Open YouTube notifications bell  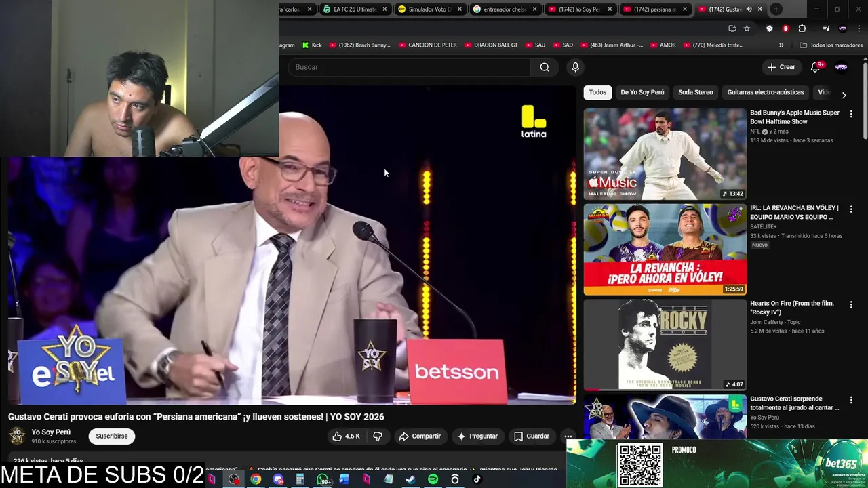(x=816, y=67)
